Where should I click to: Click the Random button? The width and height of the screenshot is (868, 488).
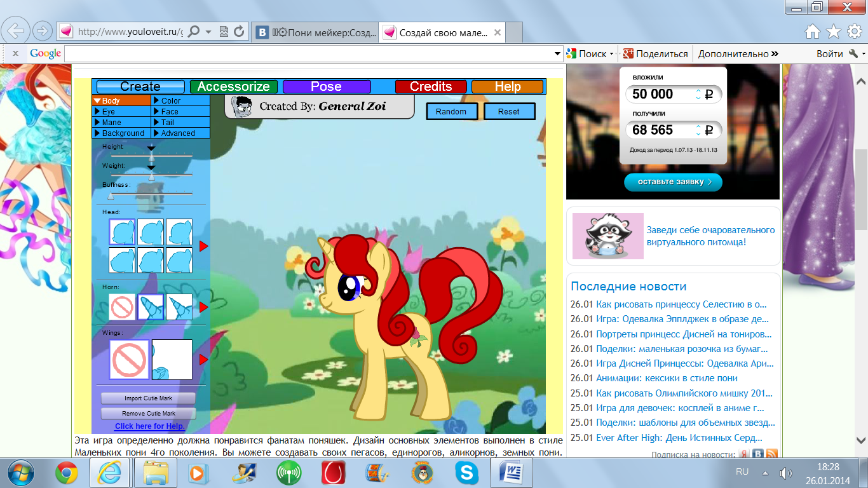pyautogui.click(x=451, y=111)
